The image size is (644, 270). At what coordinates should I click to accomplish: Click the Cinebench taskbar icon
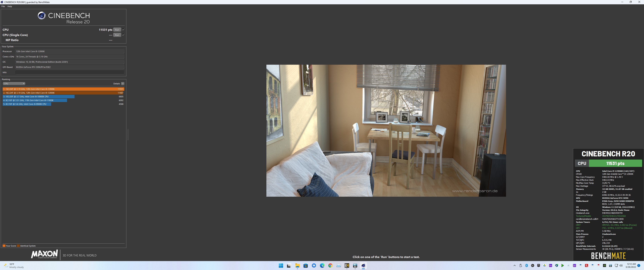tap(363, 265)
